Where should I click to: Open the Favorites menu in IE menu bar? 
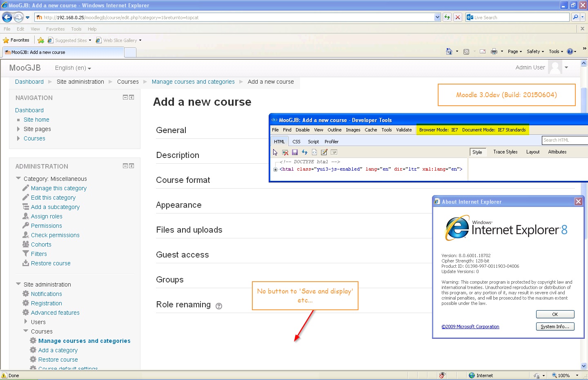coord(55,29)
